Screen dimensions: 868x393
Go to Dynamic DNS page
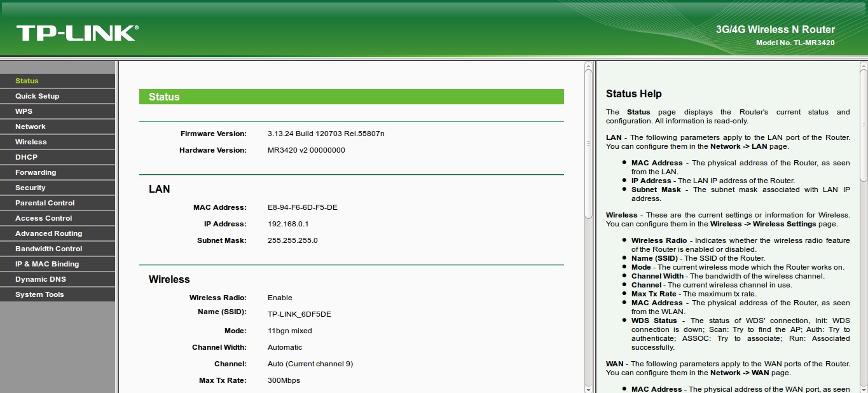tap(57, 279)
